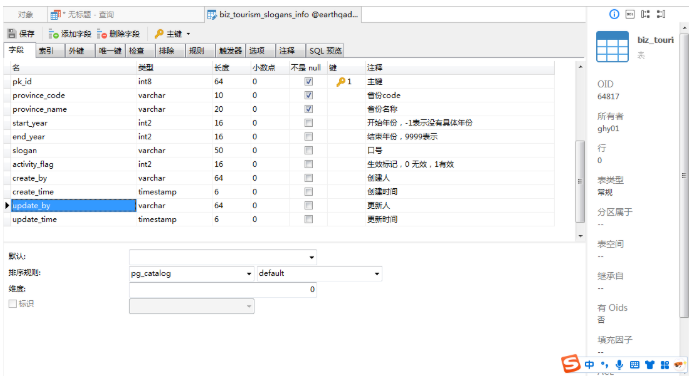This screenshot has height=391, width=693.
Task: Select the 'timestamp' type cell of create_time
Action: [x=175, y=192]
